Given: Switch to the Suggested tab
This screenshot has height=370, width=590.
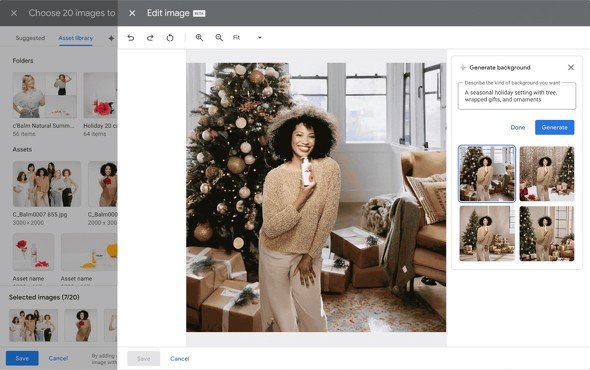Looking at the screenshot, I should click(30, 38).
